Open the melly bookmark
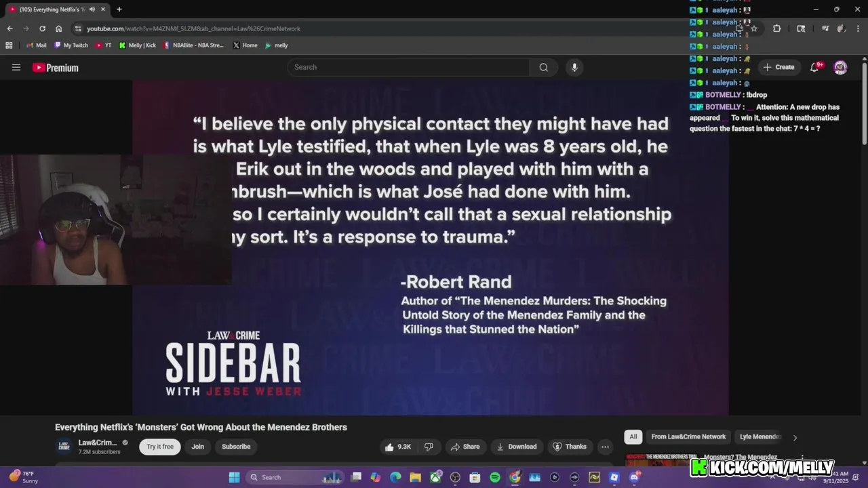The width and height of the screenshot is (868, 488). pos(277,45)
